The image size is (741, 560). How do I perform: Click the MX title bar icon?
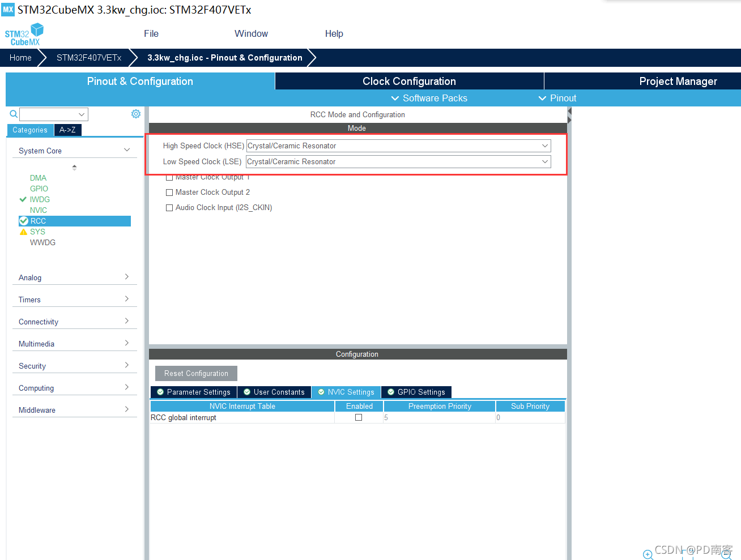[x=8, y=9]
